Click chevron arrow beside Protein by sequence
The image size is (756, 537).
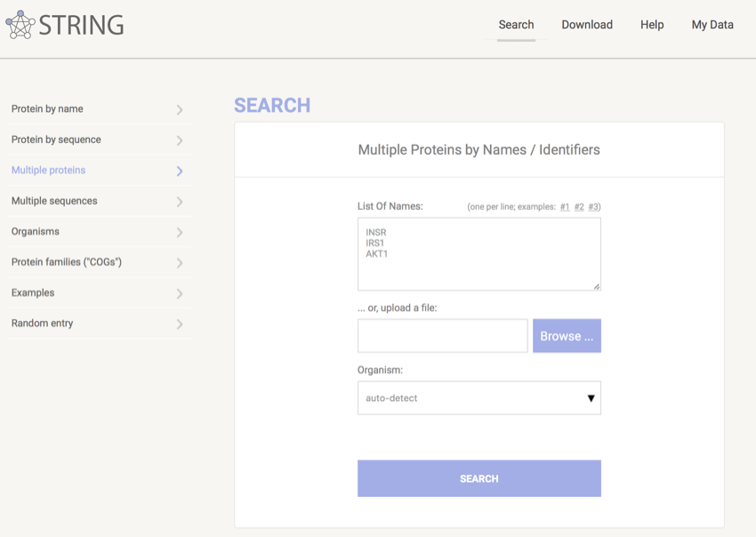pyautogui.click(x=180, y=140)
